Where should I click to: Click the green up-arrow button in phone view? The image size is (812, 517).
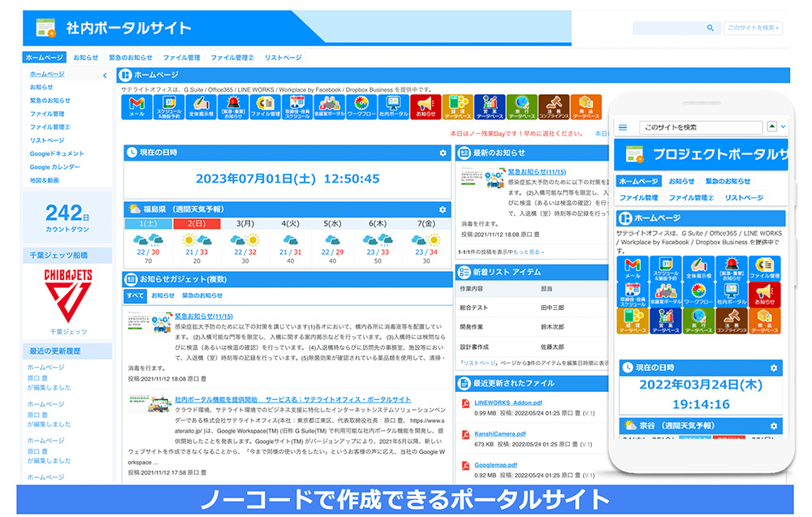[x=772, y=127]
